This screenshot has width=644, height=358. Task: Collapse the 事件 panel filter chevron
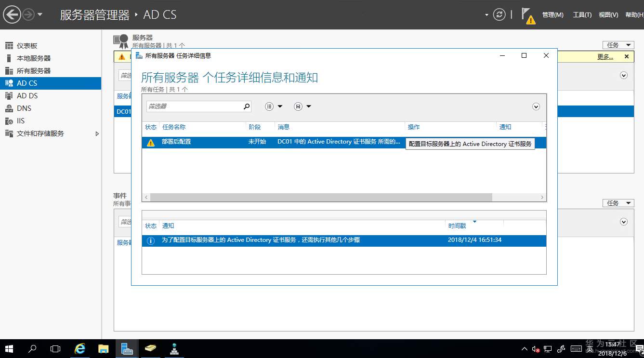(x=624, y=222)
